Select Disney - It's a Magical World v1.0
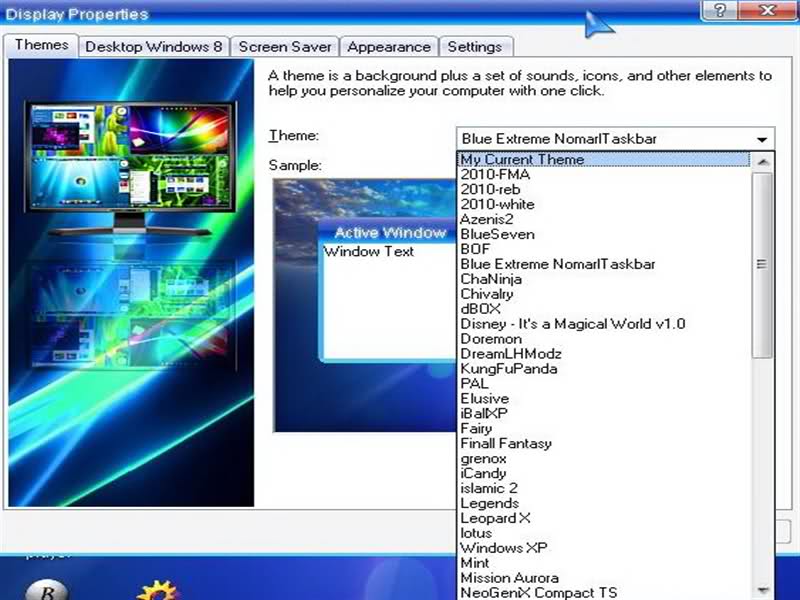Viewport: 800px width, 600px height. click(x=605, y=324)
